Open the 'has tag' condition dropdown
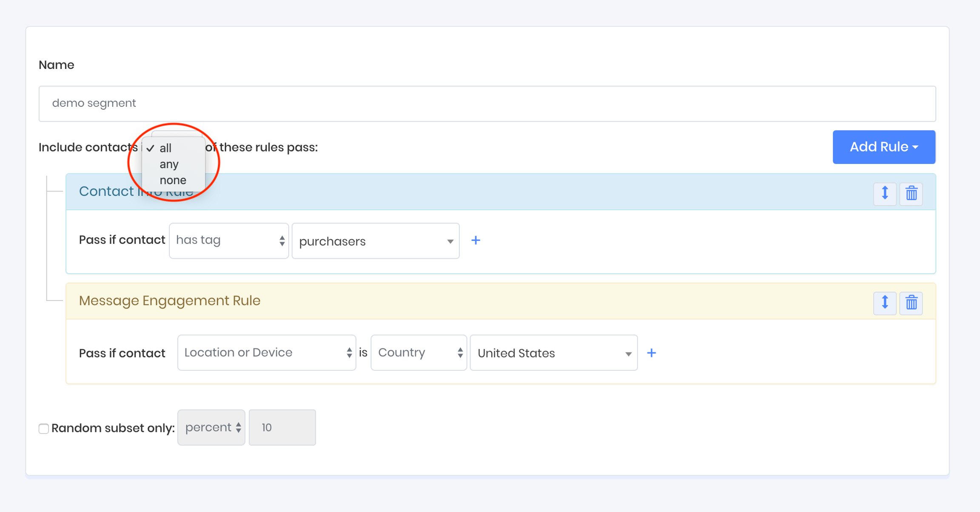Viewport: 980px width, 512px height. [x=229, y=240]
